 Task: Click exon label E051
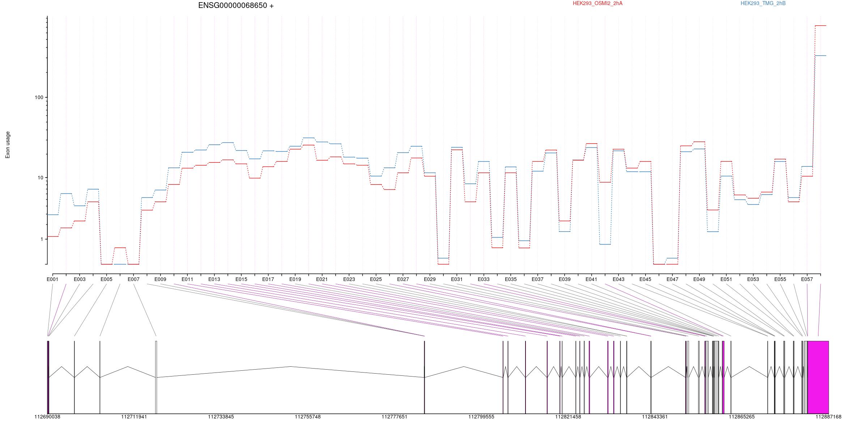coord(726,279)
